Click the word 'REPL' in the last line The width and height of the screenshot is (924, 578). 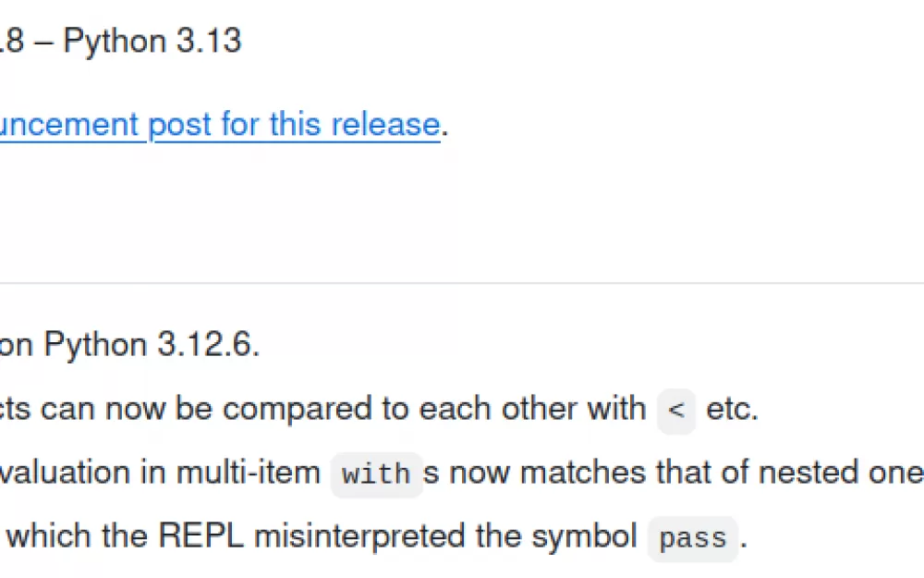click(x=201, y=536)
